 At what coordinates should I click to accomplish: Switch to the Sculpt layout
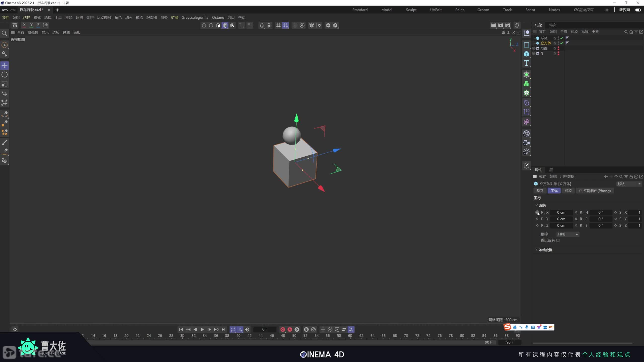(x=411, y=10)
